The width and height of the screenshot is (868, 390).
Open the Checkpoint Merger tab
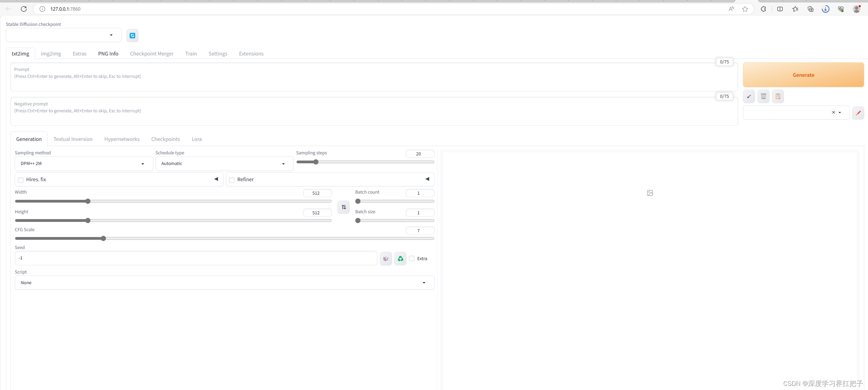[152, 54]
